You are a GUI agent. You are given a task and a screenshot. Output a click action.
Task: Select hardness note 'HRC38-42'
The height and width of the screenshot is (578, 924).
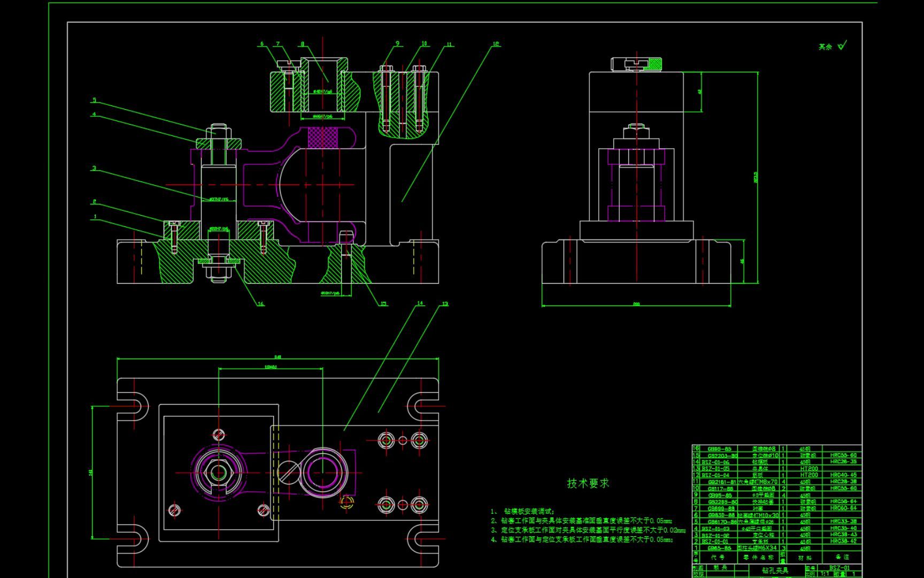pos(844,541)
